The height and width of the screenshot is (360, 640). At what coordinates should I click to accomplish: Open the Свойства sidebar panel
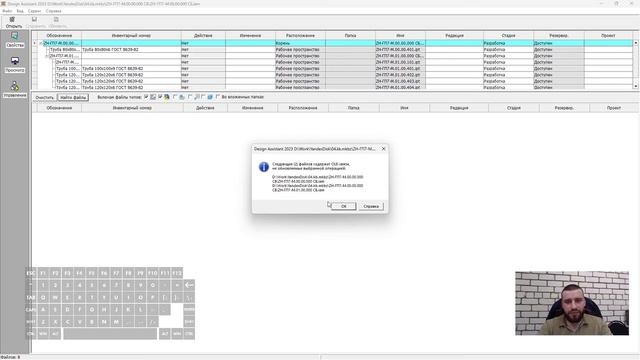15,40
